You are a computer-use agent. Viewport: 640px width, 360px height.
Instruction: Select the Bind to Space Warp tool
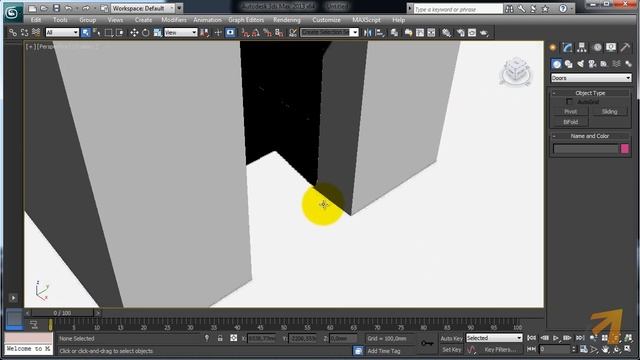(36, 33)
